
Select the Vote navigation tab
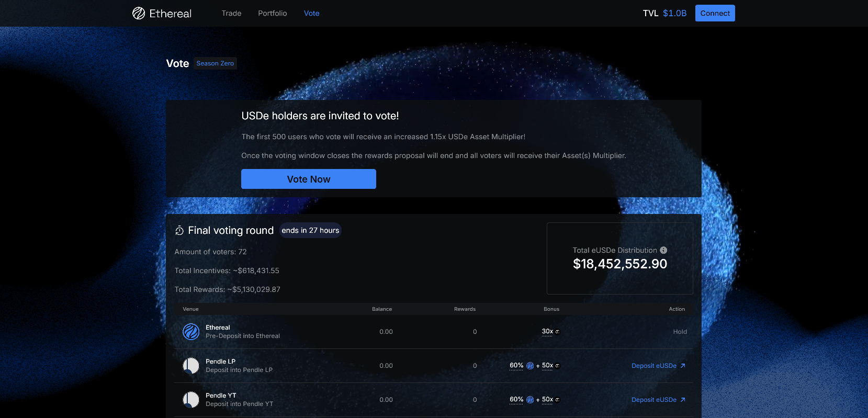(312, 13)
